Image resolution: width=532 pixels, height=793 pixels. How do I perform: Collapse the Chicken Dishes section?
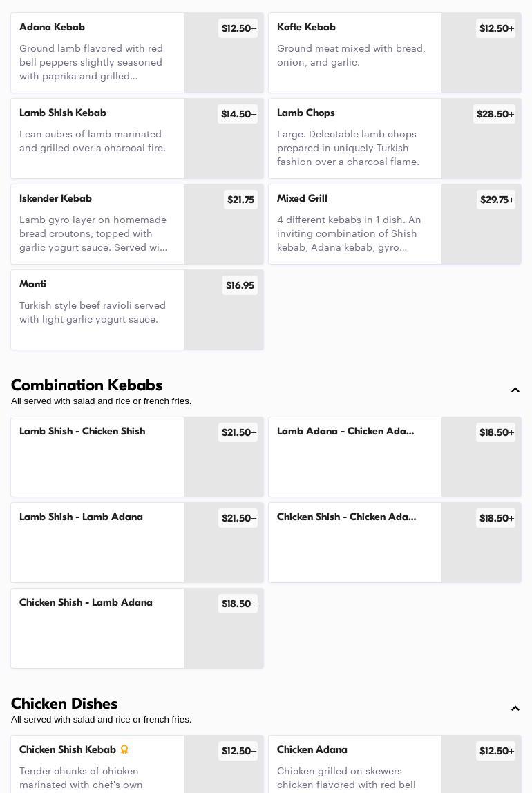(515, 709)
